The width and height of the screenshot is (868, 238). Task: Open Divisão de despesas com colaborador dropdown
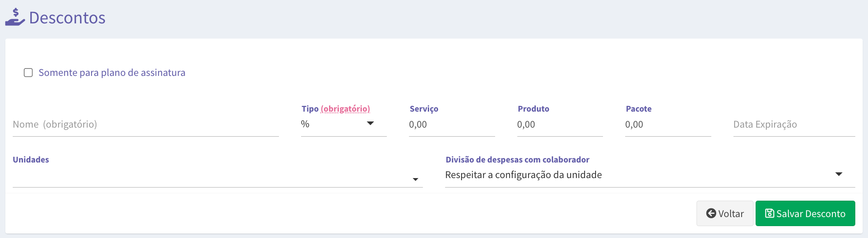650,175
